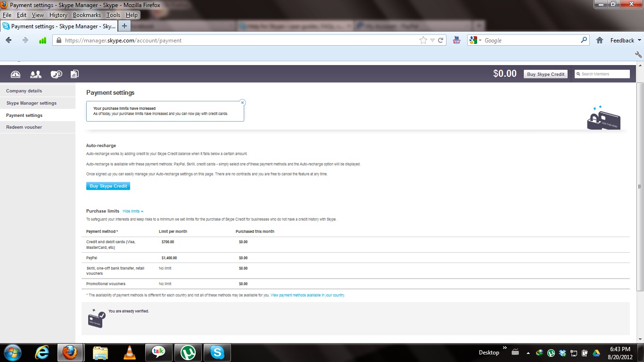This screenshot has width=644, height=362.
Task: Open the Reports icon in header
Action: (74, 74)
